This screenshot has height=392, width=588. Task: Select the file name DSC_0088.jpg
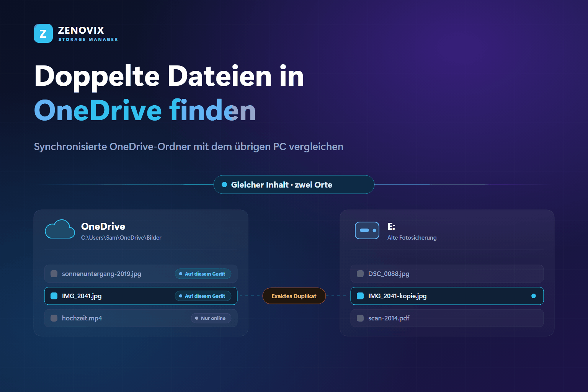[389, 274]
